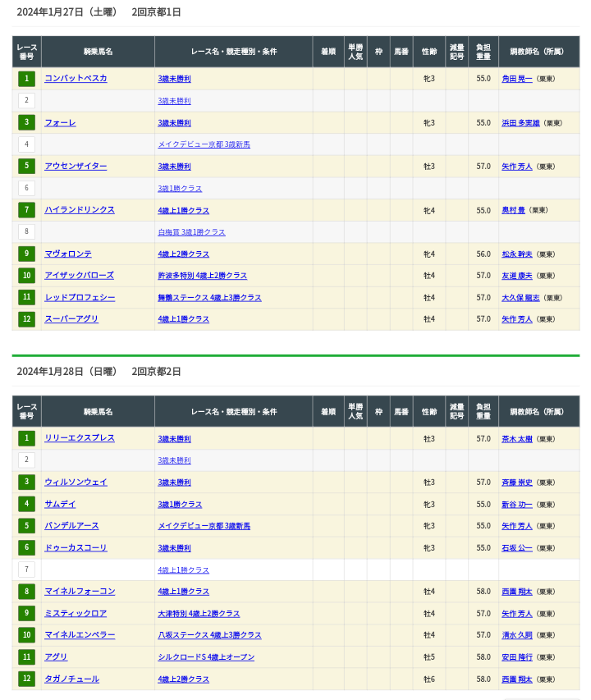Open trainer 矢作 芳人 in アウセンザイター row
591x700 pixels.
[517, 167]
